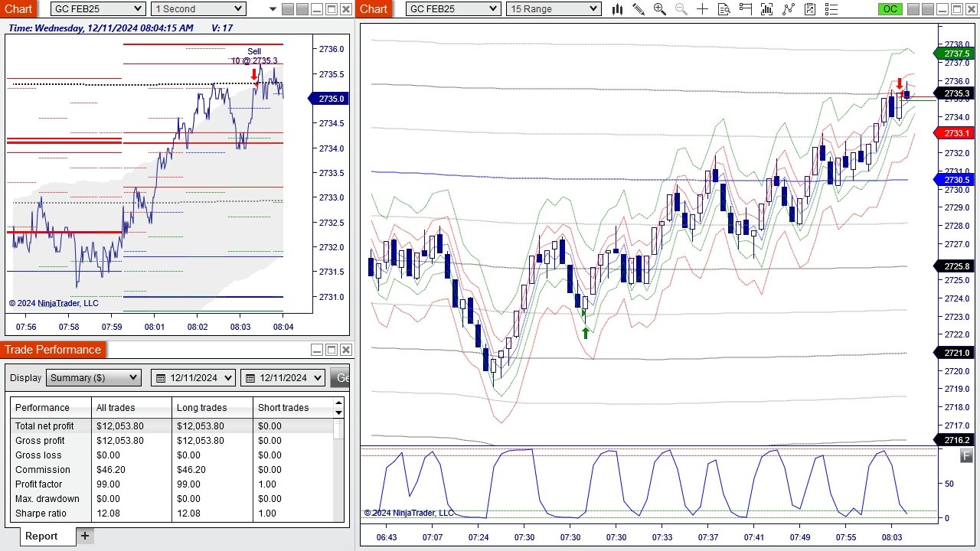Image resolution: width=980 pixels, height=551 pixels.
Task: Select the Commission row label
Action: (x=42, y=470)
